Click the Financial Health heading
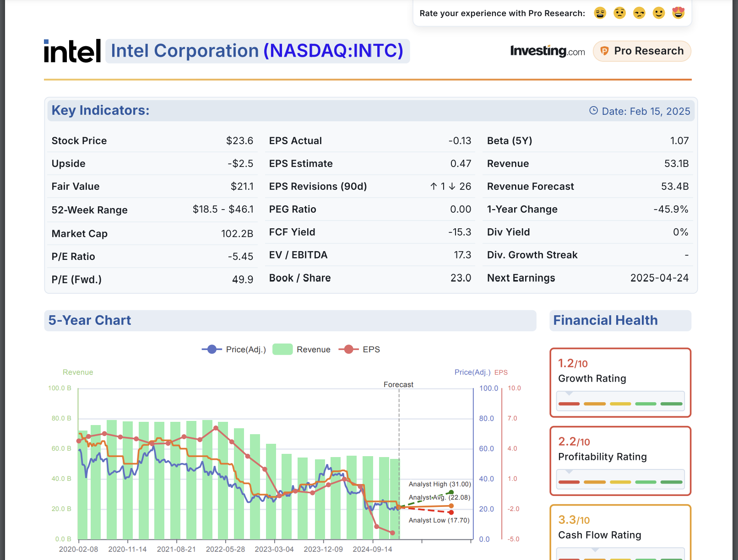This screenshot has width=738, height=560. point(605,320)
